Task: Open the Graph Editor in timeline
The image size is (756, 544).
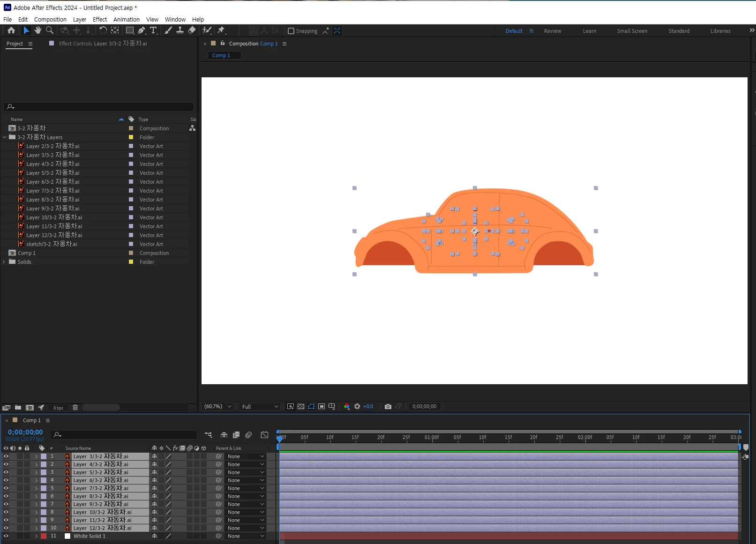Action: point(264,435)
